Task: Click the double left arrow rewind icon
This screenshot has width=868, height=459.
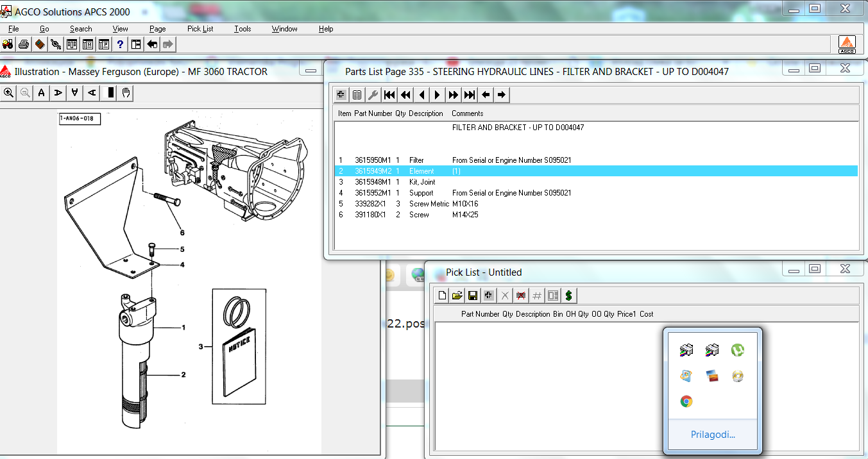Action: tap(405, 95)
